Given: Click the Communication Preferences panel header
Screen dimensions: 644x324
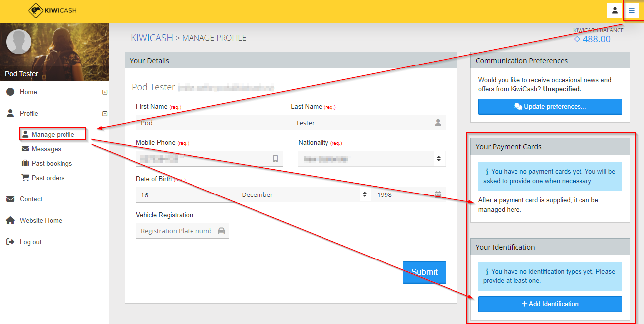Looking at the screenshot, I should pyautogui.click(x=550, y=61).
